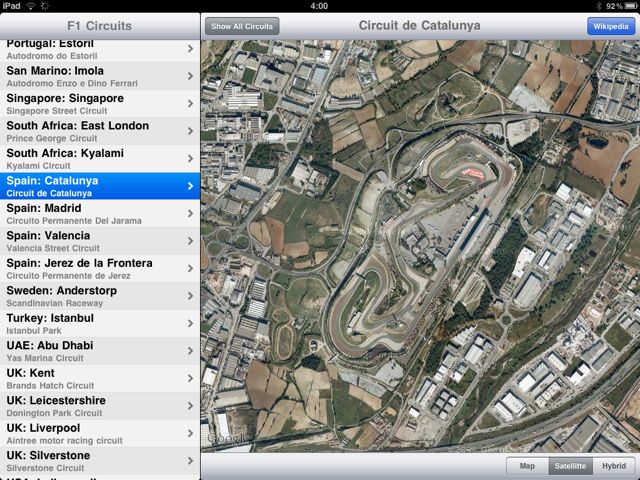This screenshot has height=480, width=640.
Task: Open chevron for Sweden: Anderstorp row
Action: 190,296
